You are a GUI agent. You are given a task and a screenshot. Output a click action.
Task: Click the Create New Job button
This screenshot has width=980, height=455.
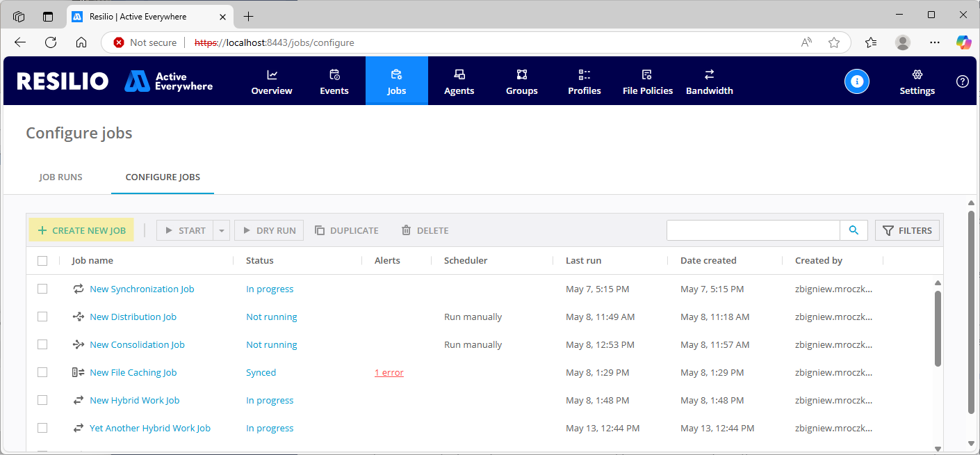[x=81, y=230]
